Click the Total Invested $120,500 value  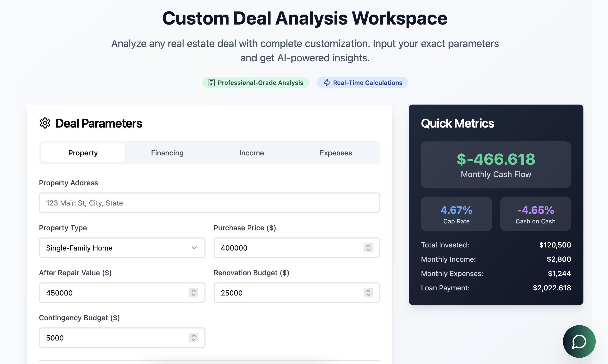pos(555,245)
